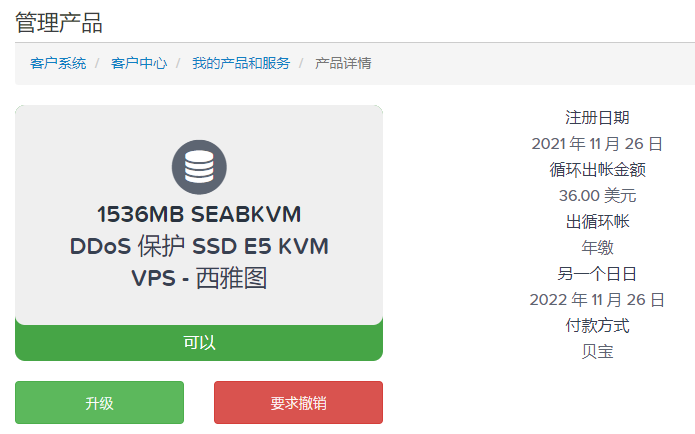The height and width of the screenshot is (434, 695).
Task: Select the 产品详情 breadcrumb item
Action: (x=343, y=63)
